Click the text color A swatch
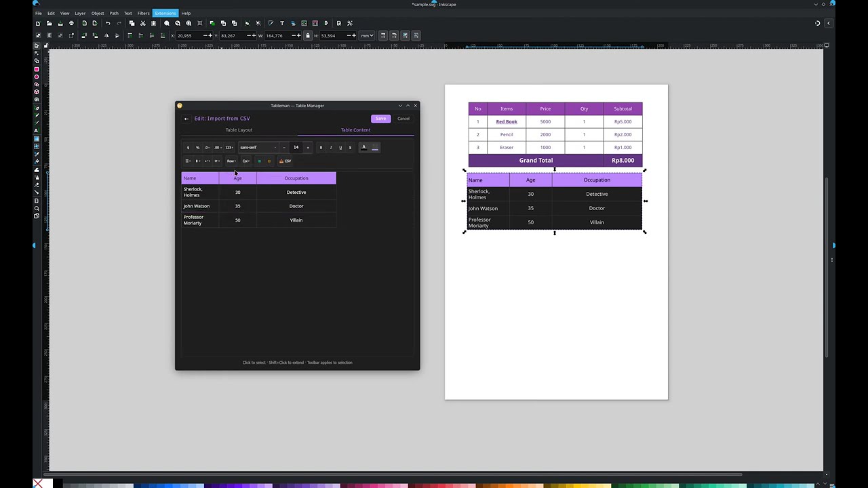 click(x=363, y=147)
